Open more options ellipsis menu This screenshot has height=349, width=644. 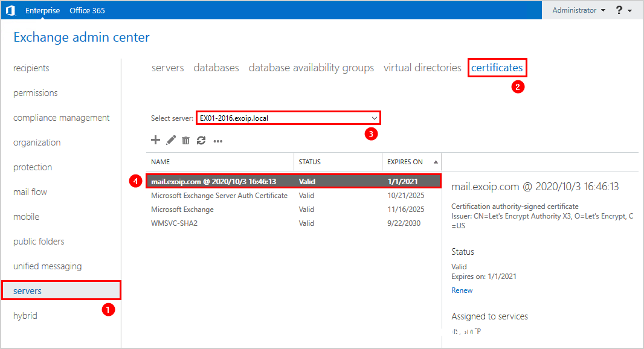point(218,141)
